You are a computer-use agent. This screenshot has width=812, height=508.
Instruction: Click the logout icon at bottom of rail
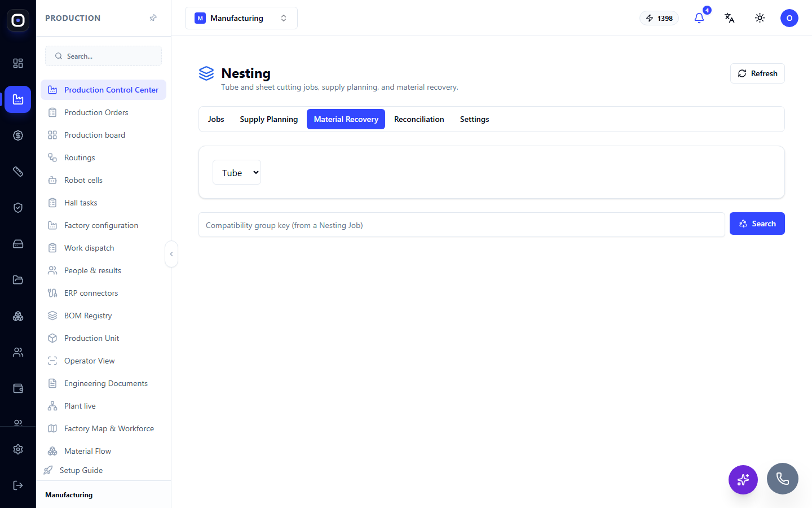18,485
